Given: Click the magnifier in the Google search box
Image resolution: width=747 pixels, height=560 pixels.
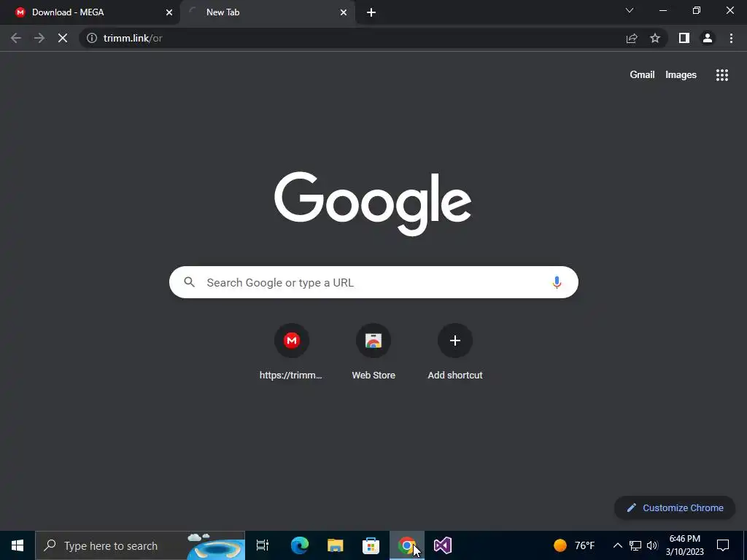Looking at the screenshot, I should point(189,282).
